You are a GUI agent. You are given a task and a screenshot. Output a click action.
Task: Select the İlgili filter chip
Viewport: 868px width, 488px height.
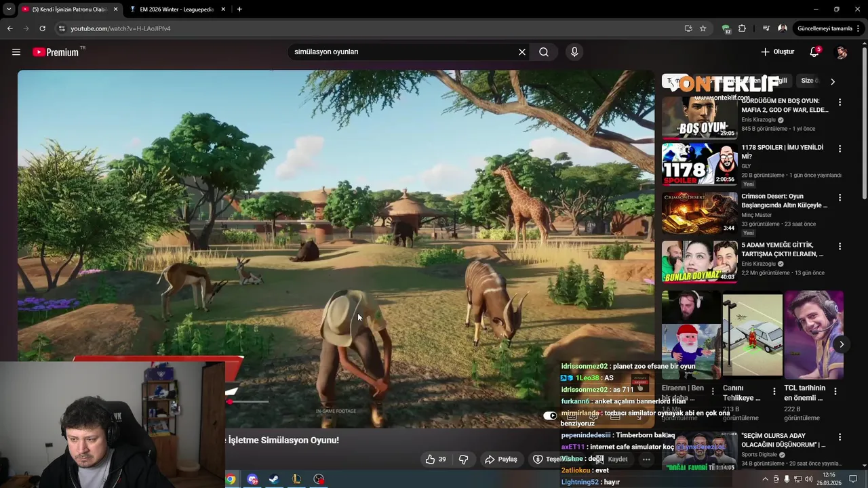[779, 81]
